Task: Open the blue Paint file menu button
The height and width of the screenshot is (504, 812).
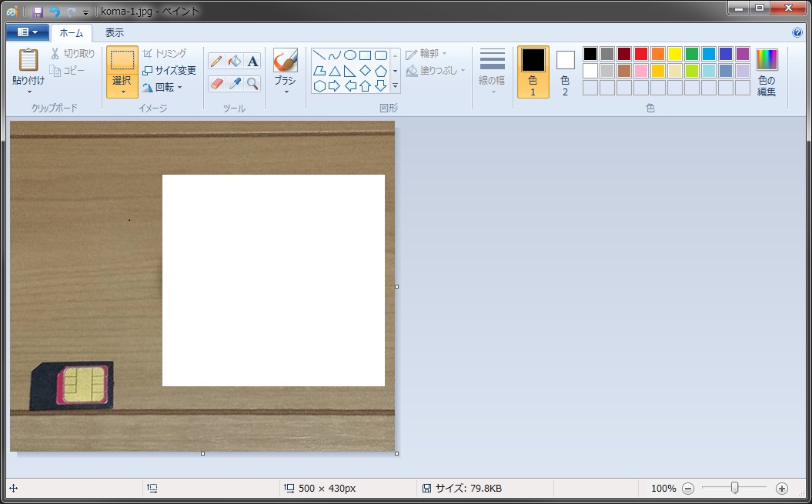Action: [x=27, y=32]
